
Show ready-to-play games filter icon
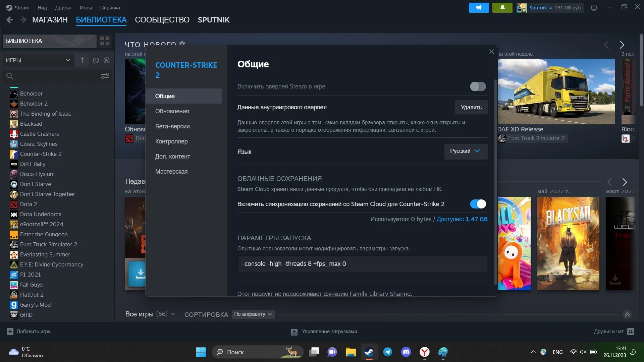(x=106, y=60)
